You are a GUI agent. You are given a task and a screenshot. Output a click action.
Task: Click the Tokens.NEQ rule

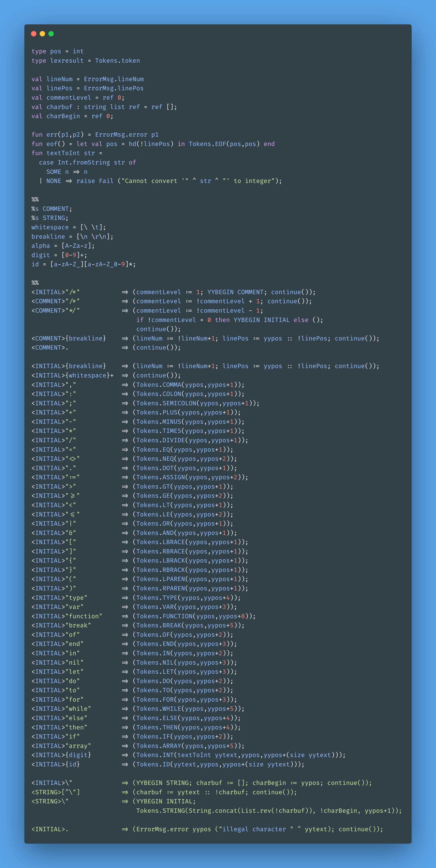[x=134, y=459]
